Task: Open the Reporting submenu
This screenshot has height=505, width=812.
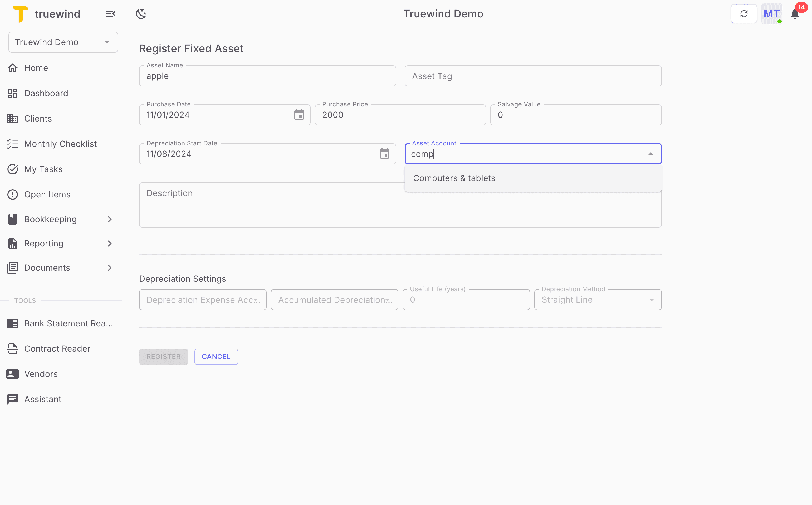Action: tap(110, 244)
